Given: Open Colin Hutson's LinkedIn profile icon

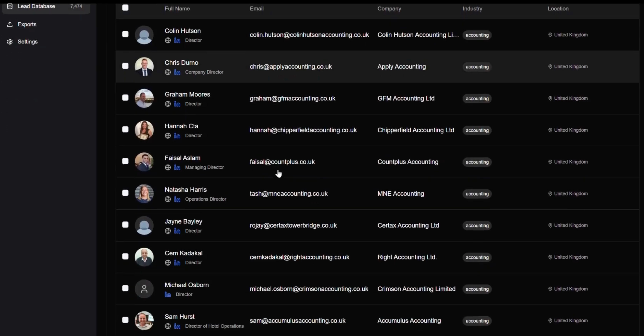Looking at the screenshot, I should (177, 40).
